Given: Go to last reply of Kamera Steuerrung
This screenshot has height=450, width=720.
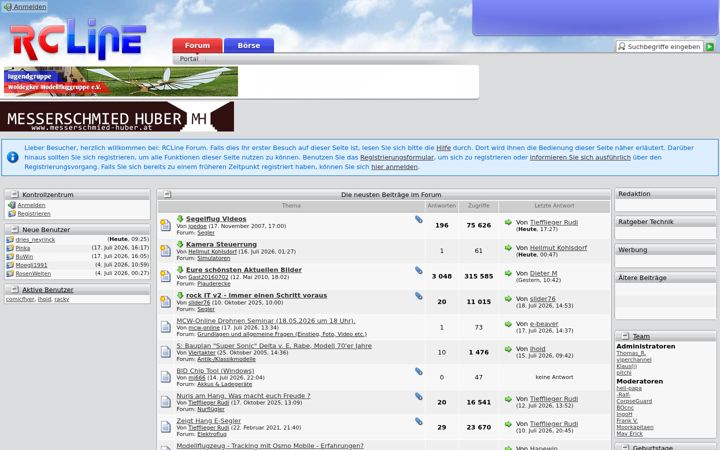Looking at the screenshot, I should tap(508, 248).
